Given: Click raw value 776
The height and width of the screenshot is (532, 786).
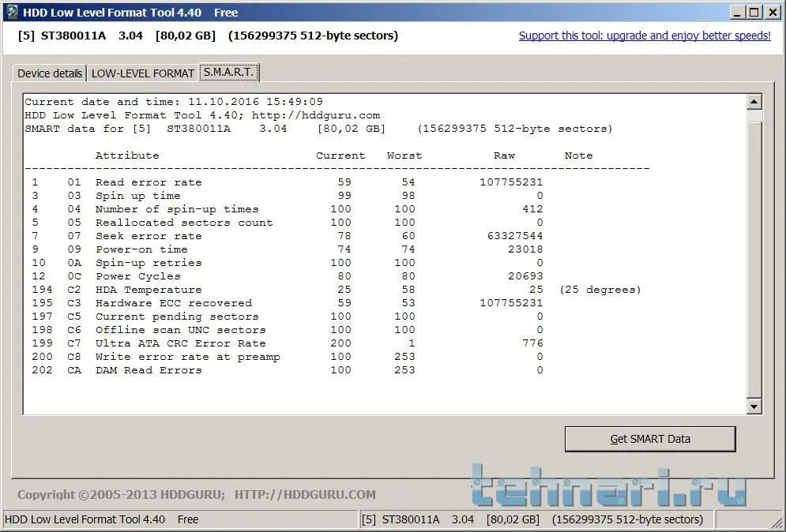Looking at the screenshot, I should 532,343.
